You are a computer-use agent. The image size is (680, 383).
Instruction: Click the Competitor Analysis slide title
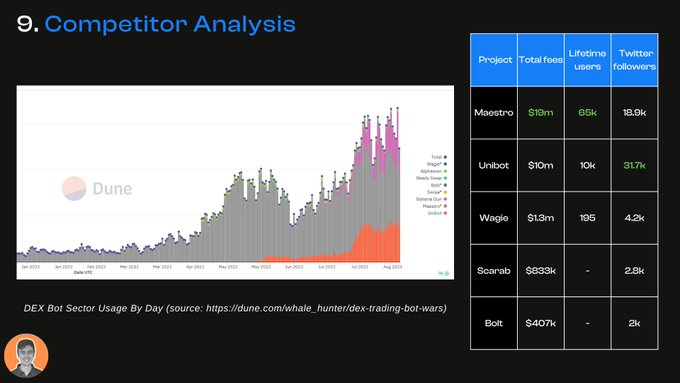[170, 24]
